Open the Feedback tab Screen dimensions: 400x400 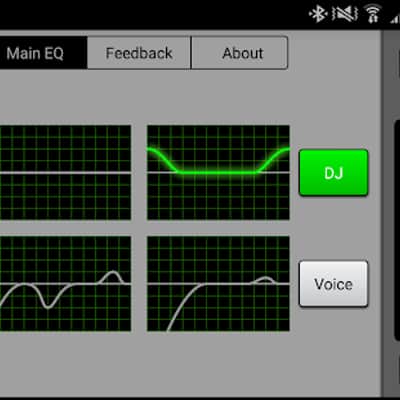click(139, 53)
